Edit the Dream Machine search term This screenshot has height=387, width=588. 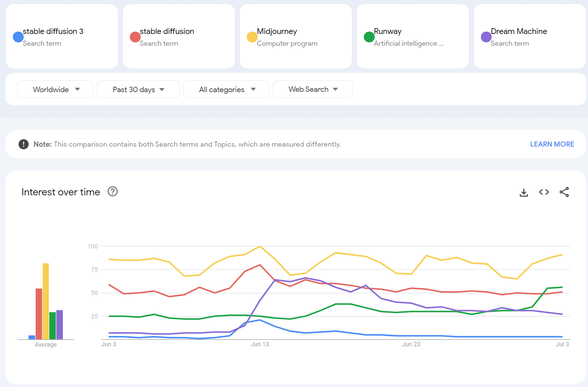(518, 32)
